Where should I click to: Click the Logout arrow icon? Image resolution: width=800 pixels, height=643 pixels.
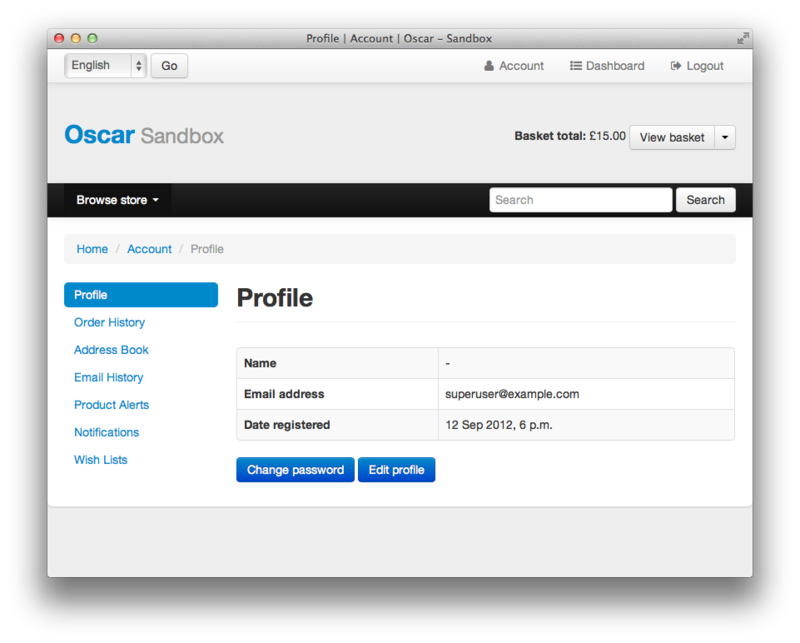click(676, 66)
